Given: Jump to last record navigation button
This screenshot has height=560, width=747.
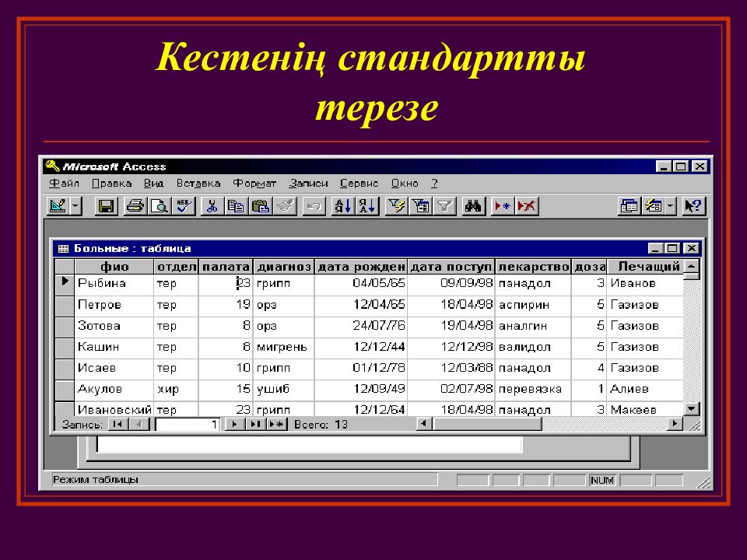Looking at the screenshot, I should click(x=254, y=424).
